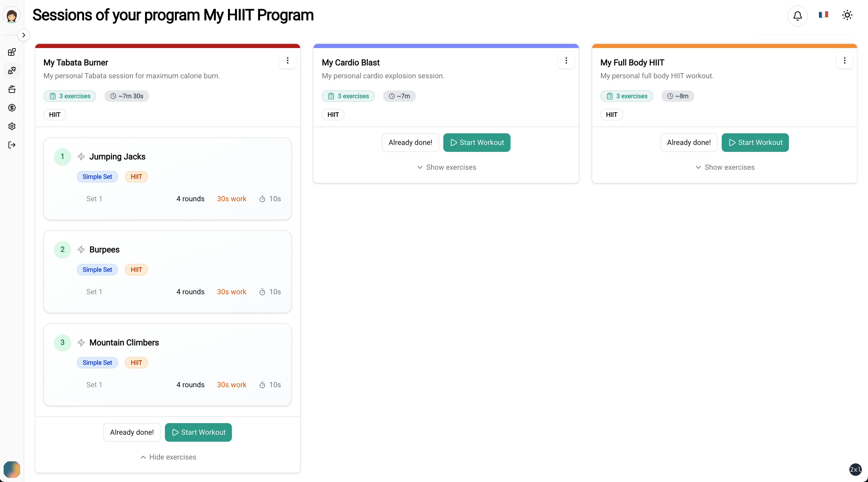Viewport: 868px width, 482px height.
Task: Log out using the sidebar exit icon
Action: pyautogui.click(x=12, y=145)
